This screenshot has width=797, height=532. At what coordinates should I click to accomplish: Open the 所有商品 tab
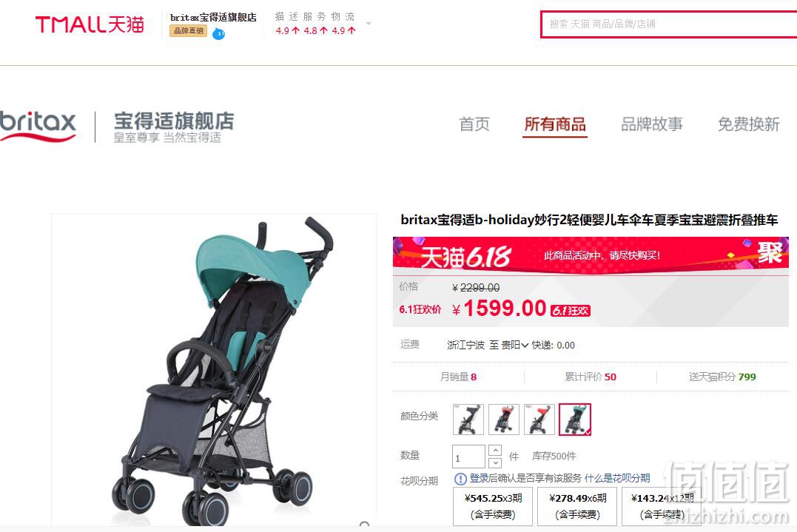[x=554, y=124]
